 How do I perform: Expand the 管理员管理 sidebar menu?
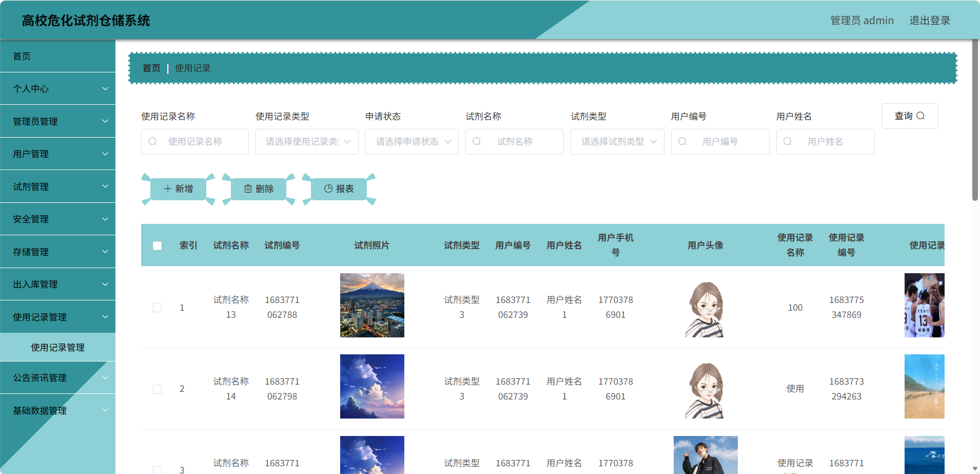(x=57, y=121)
